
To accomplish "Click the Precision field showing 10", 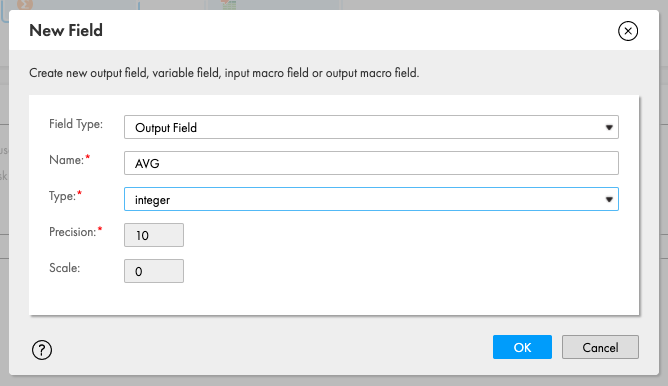I will tap(154, 235).
